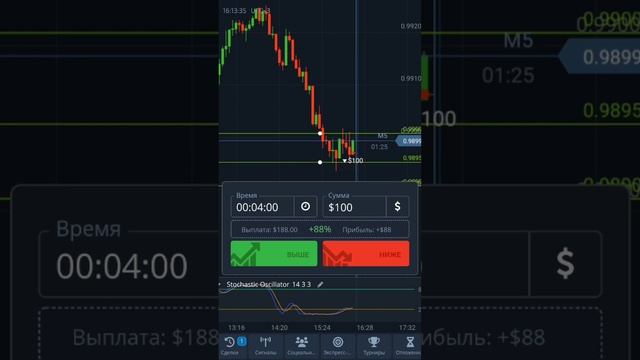
Task: Open the Турниры tournaments tab
Action: pos(373,346)
